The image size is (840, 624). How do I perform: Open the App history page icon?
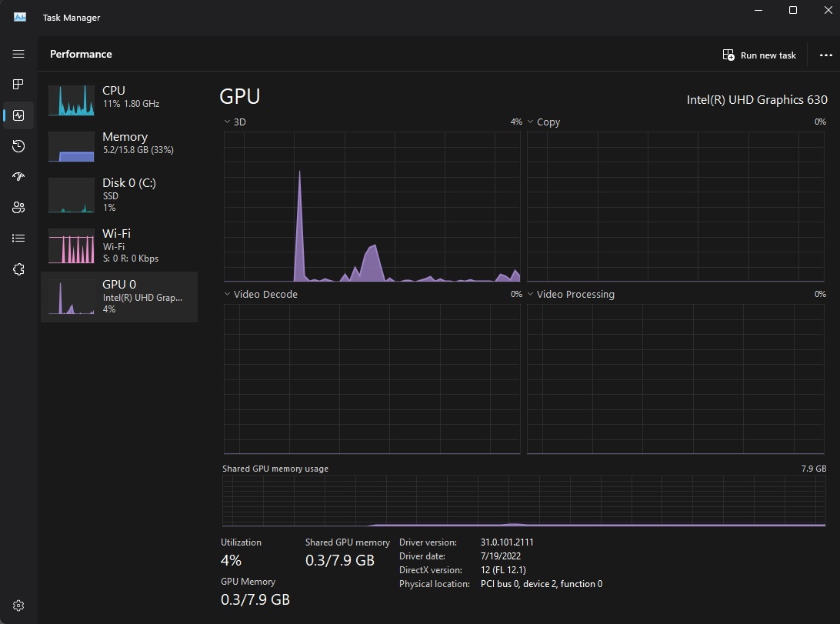pyautogui.click(x=18, y=145)
